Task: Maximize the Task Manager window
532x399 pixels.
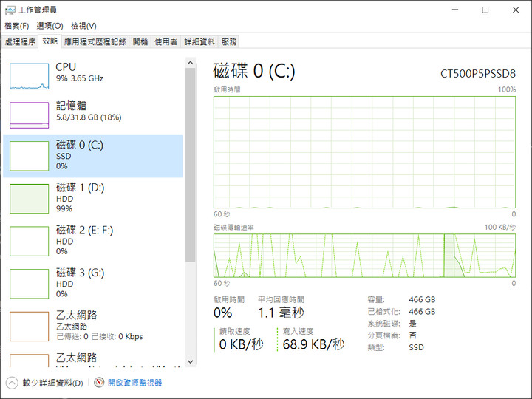Action: [485, 10]
